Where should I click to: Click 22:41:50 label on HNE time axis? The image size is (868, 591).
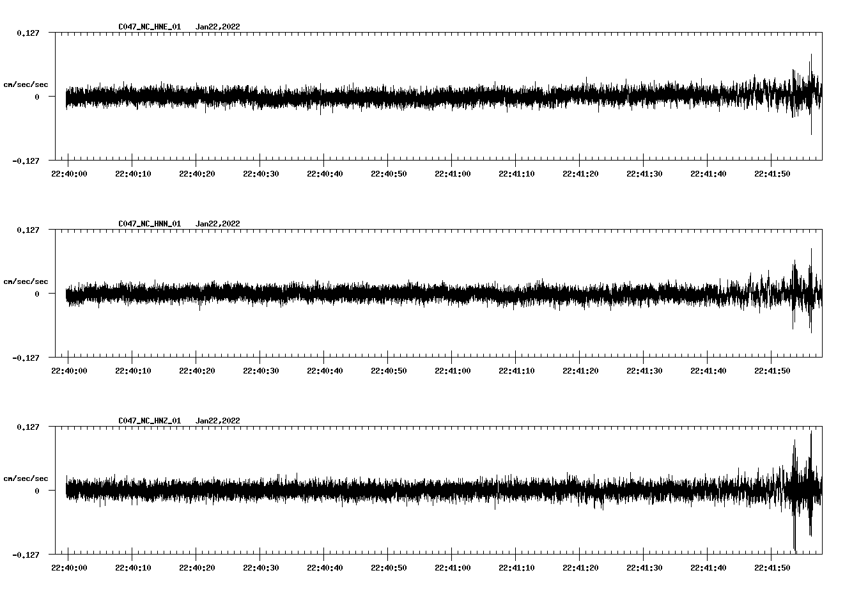point(772,174)
